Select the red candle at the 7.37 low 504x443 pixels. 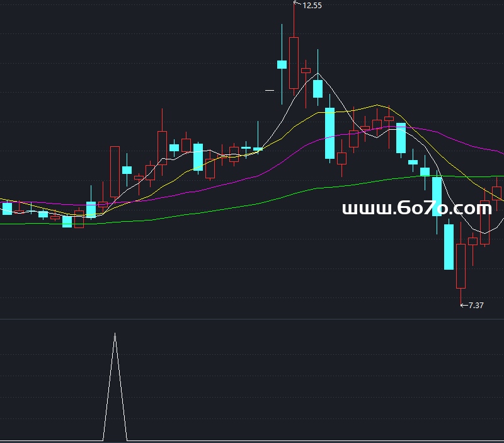point(461,266)
